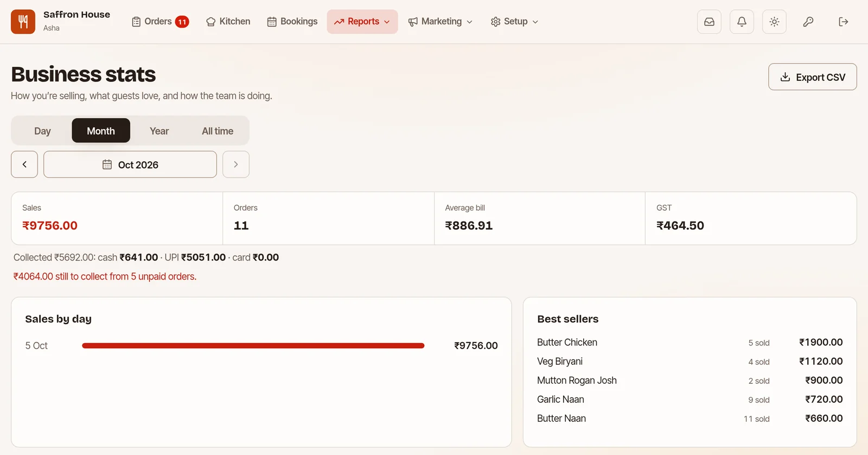The image size is (868, 455).
Task: Select Garlic Naan in Best sellers
Action: pos(690,400)
